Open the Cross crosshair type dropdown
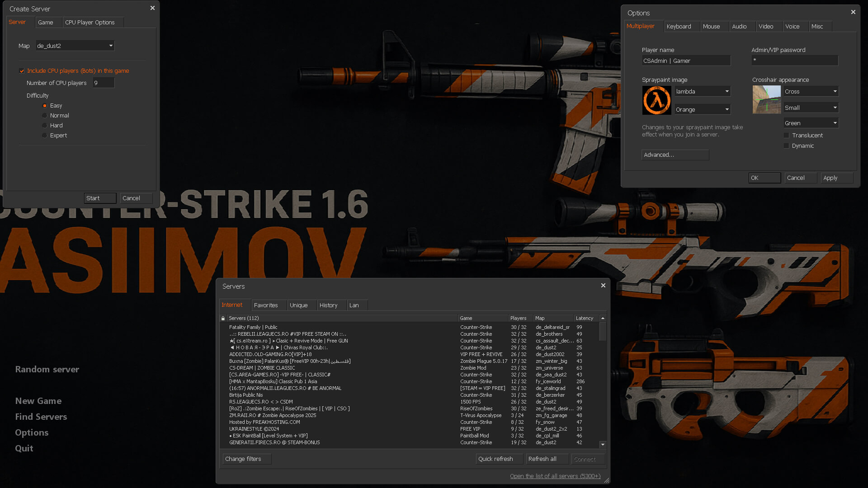Screen dimensions: 868x488 click(811, 91)
